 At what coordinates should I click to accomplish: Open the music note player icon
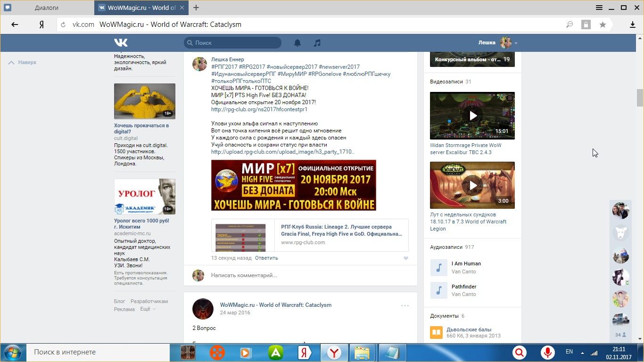point(317,43)
